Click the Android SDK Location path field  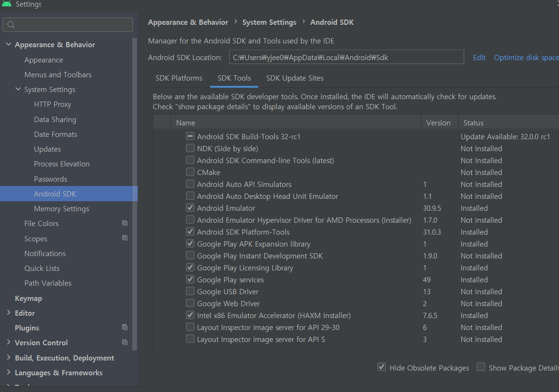tap(346, 57)
